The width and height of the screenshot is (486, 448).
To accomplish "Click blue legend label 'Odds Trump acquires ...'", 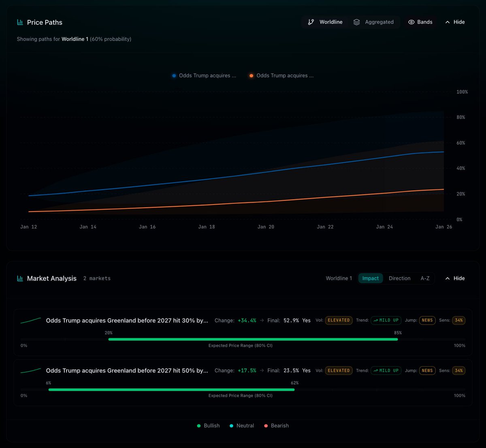I will (x=207, y=76).
